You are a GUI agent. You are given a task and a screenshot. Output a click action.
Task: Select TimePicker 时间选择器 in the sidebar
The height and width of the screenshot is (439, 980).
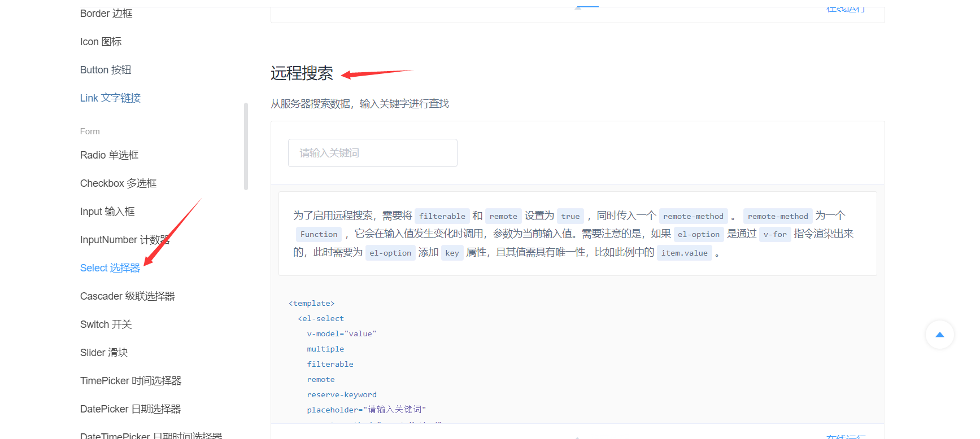pyautogui.click(x=130, y=381)
